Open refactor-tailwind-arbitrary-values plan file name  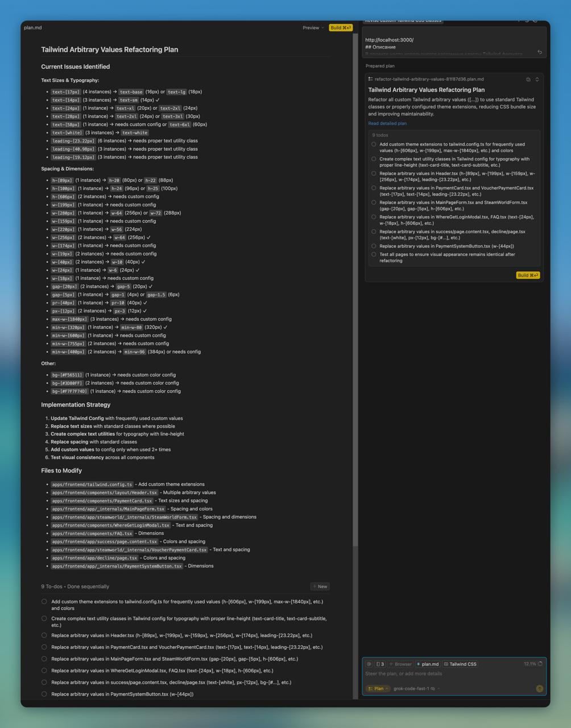[429, 79]
